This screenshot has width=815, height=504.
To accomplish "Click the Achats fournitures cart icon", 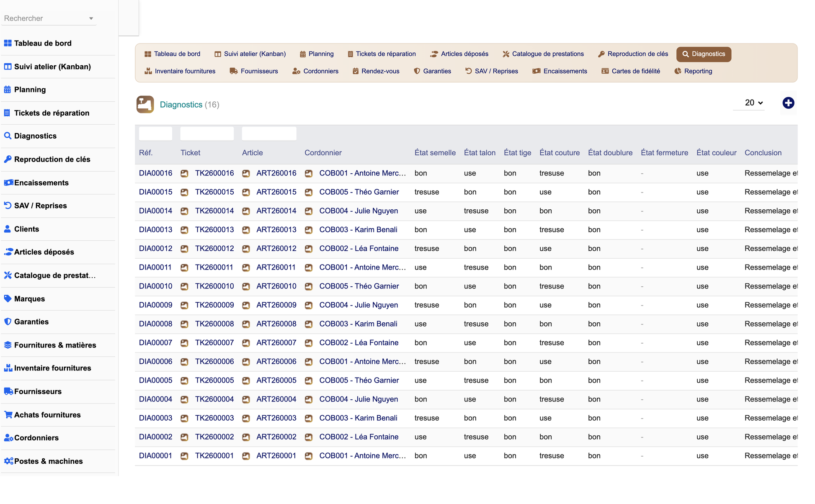I will [8, 415].
